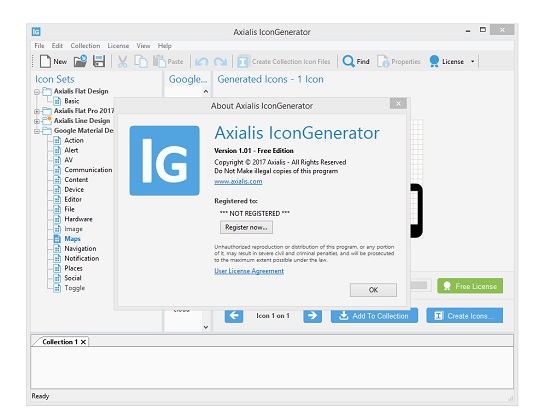
Task: Click OK in the About dialog
Action: click(x=373, y=290)
